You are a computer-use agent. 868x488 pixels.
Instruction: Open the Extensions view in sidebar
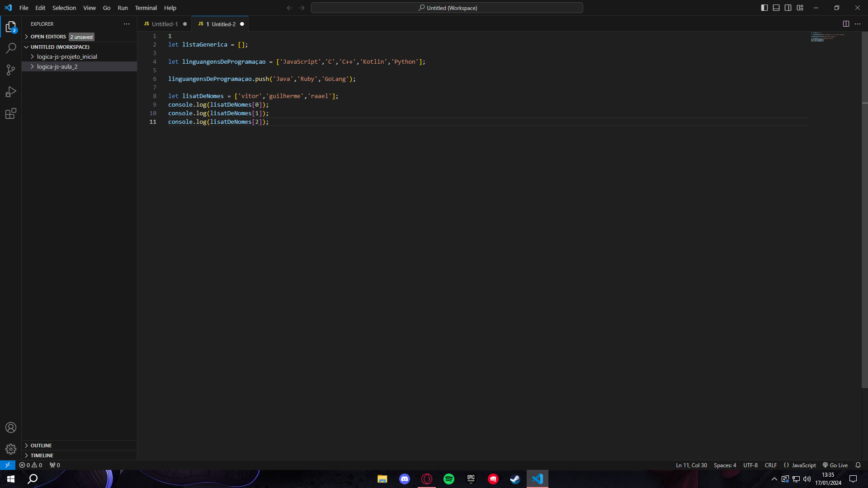pos(11,114)
